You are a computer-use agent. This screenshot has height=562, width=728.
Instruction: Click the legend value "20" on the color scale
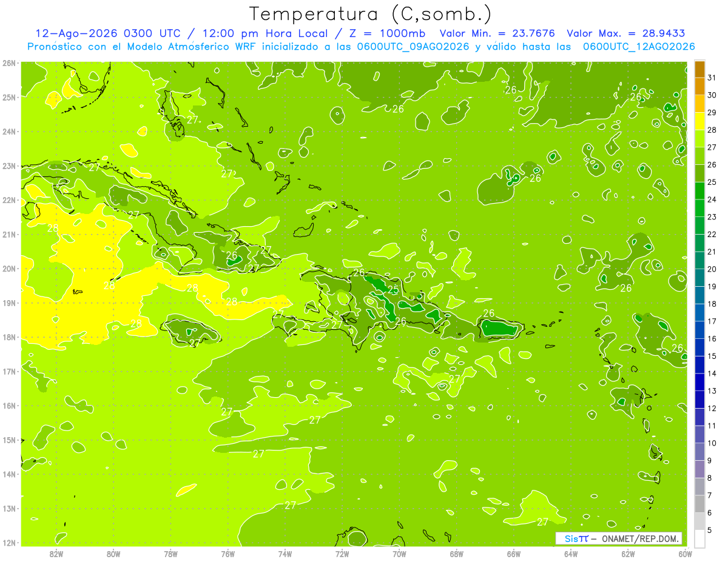[x=712, y=269]
